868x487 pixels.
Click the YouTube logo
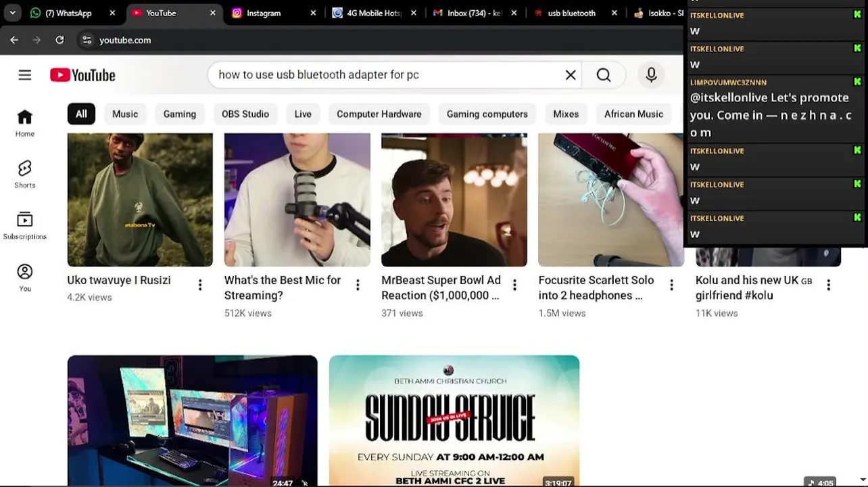coord(82,75)
